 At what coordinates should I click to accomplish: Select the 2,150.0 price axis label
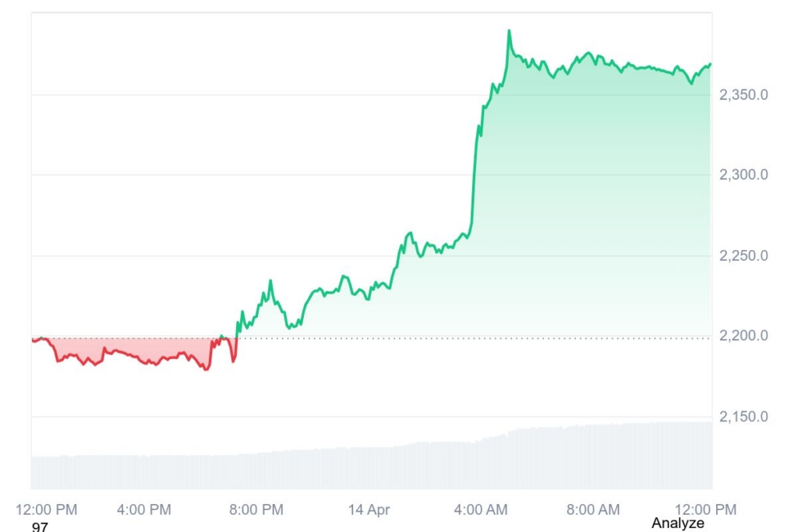(x=743, y=417)
